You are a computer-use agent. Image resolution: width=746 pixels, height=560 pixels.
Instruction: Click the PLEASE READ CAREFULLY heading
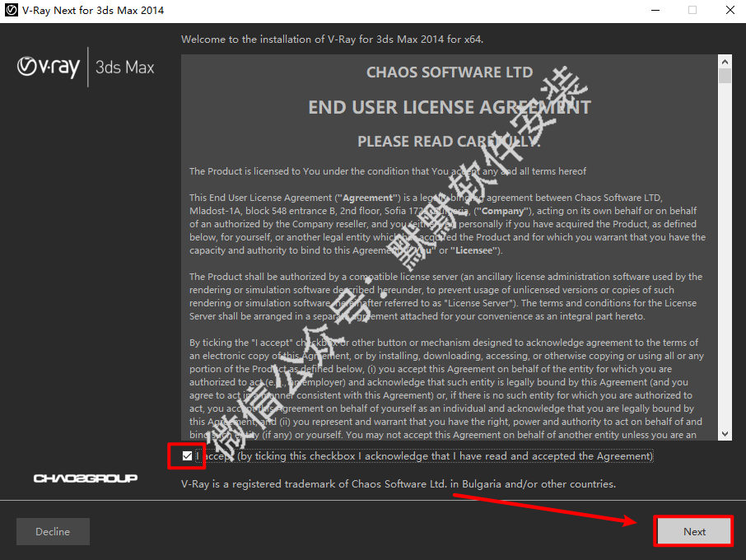point(449,142)
